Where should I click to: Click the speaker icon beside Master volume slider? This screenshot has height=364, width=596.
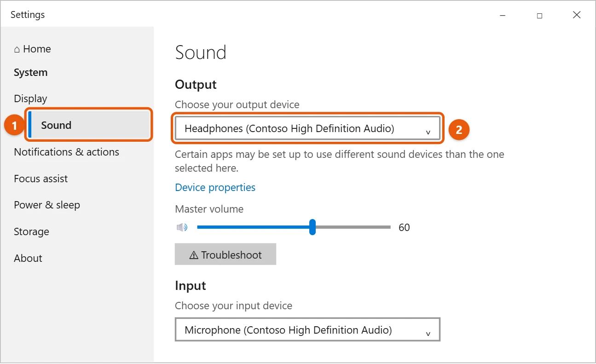point(182,227)
